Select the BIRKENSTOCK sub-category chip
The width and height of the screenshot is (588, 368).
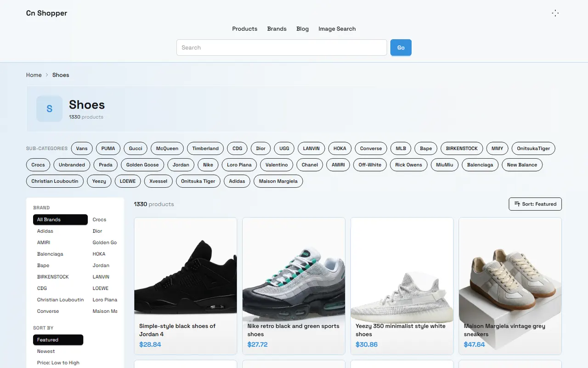pos(462,149)
